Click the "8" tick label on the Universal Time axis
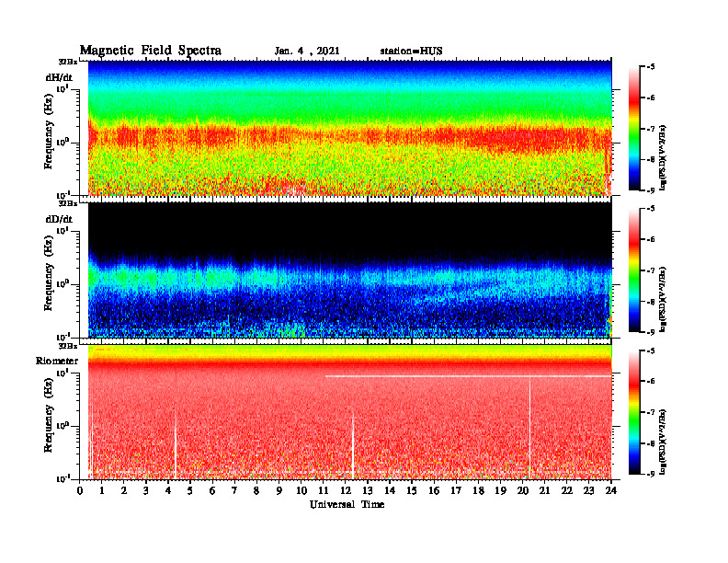Screen dimensions: 728x563 (256, 491)
